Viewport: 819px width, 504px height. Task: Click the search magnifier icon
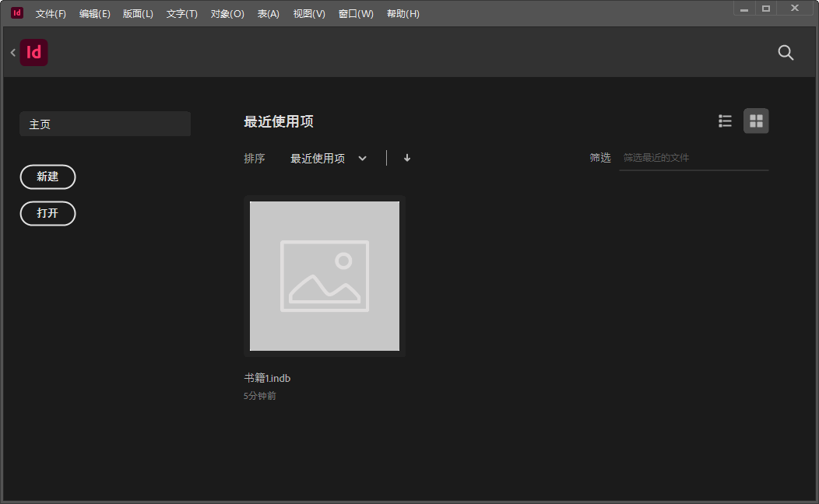coord(786,53)
